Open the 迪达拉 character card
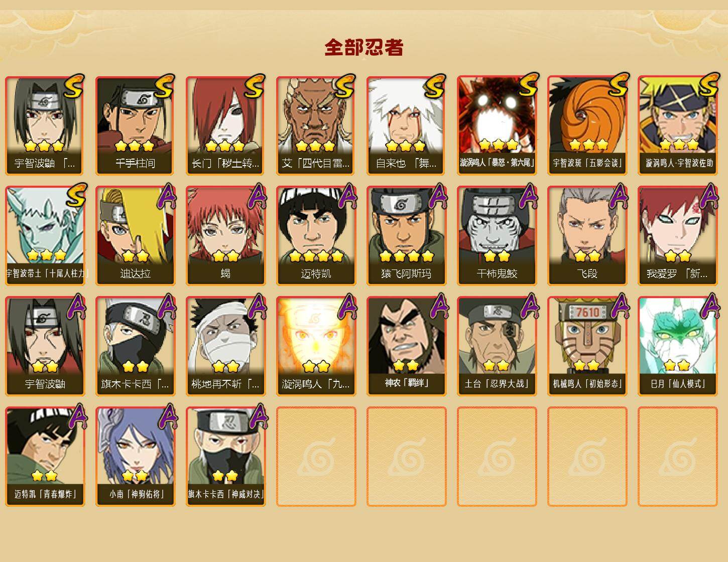Viewport: 728px width, 562px height. (x=136, y=236)
